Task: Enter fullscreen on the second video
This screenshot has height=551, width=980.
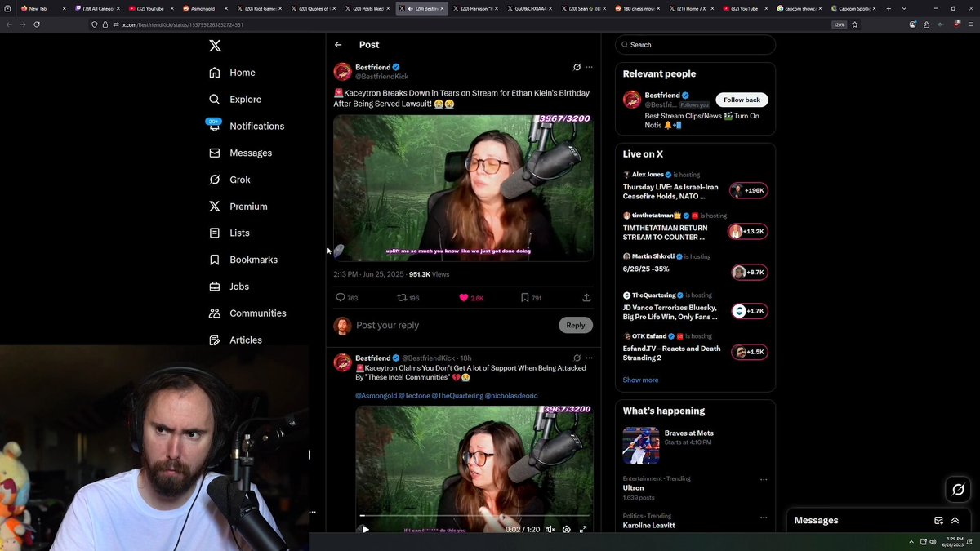Action: (583, 529)
